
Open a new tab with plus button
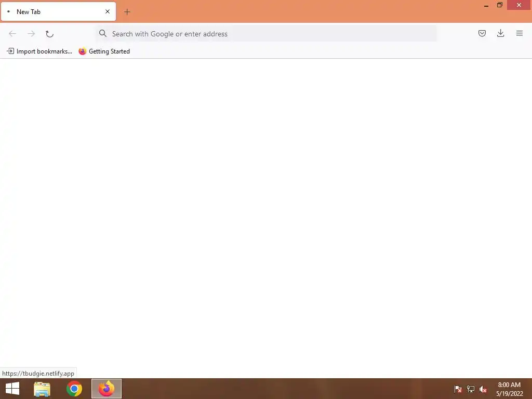[x=127, y=12]
